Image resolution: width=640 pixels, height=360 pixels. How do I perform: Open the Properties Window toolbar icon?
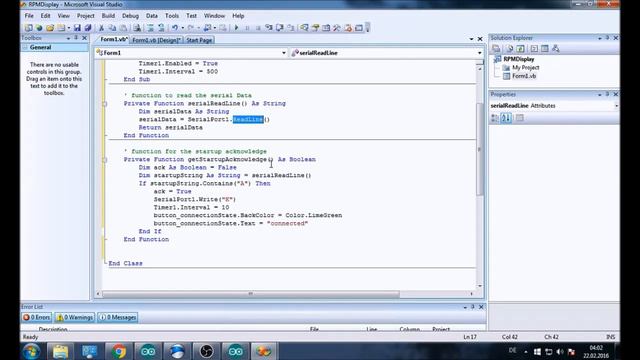point(315,28)
